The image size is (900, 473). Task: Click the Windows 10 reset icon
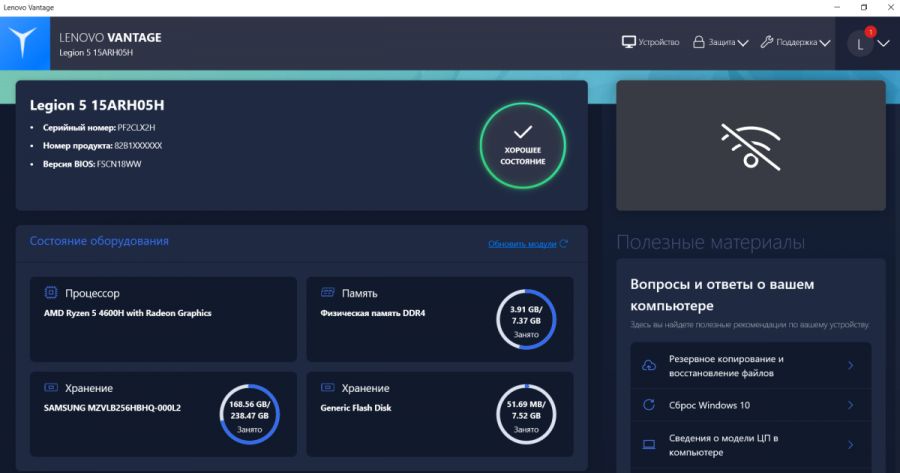pos(648,405)
